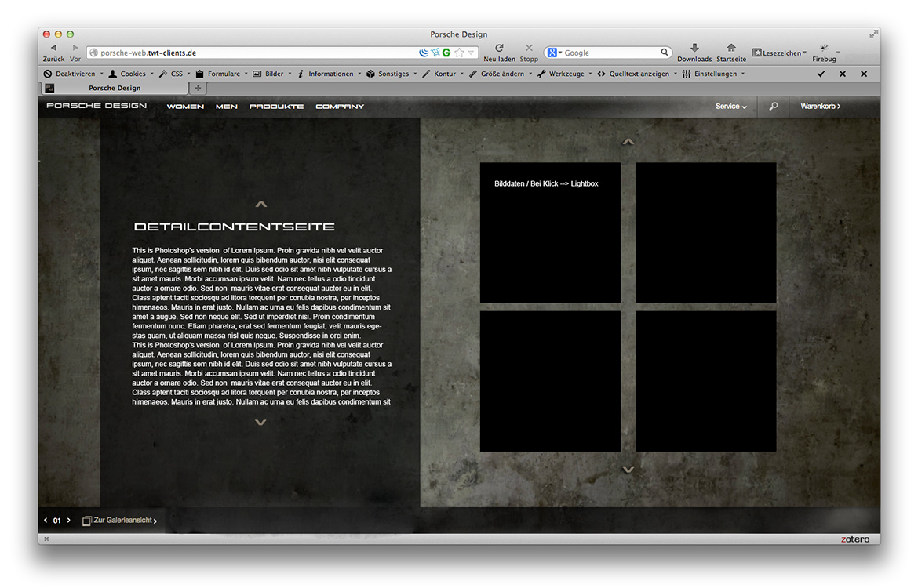
Task: Click the site search magnifier icon
Action: pyautogui.click(x=773, y=107)
